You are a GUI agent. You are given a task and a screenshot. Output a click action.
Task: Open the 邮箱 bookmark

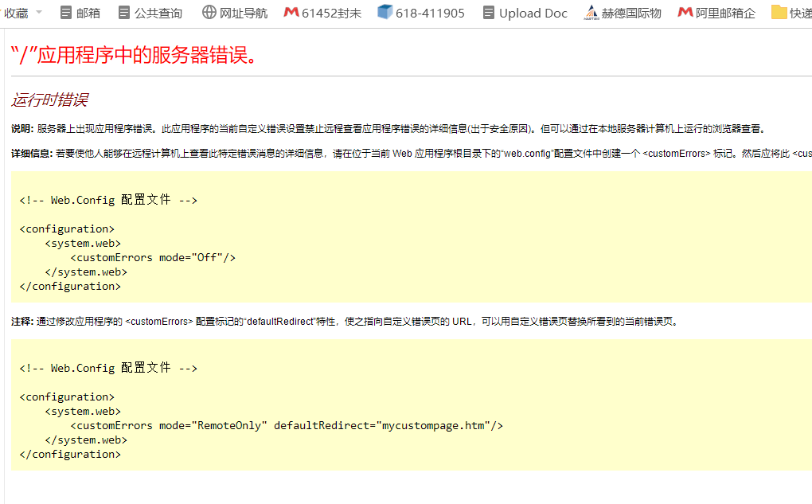[80, 13]
